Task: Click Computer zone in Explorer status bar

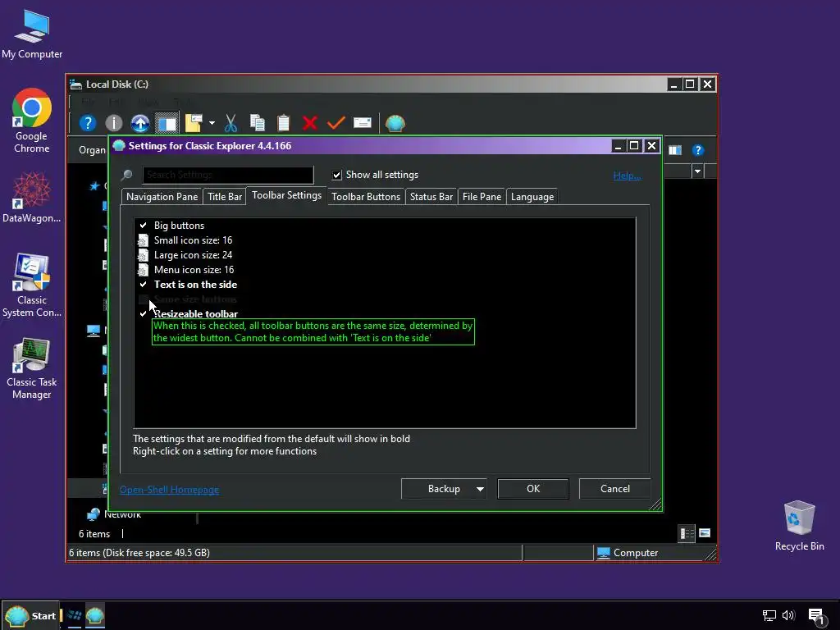Action: [628, 552]
